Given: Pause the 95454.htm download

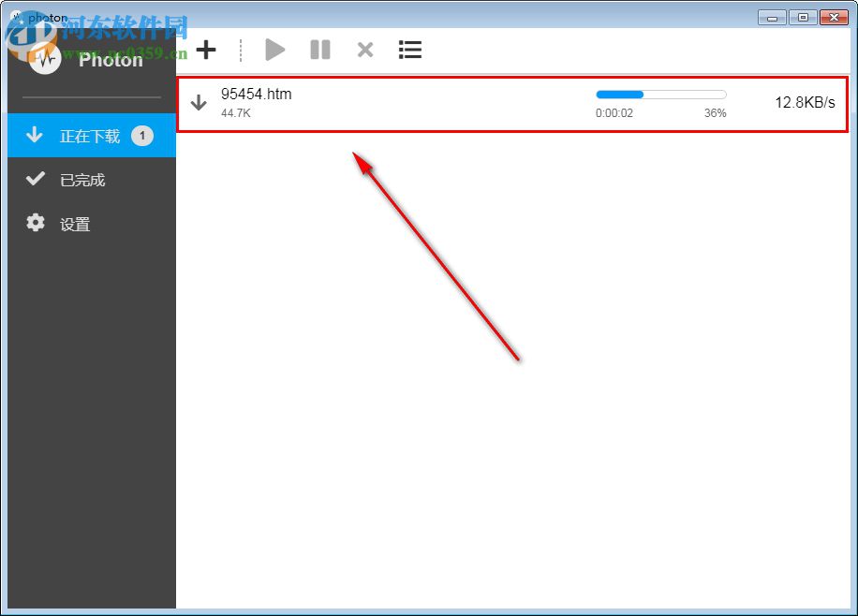Looking at the screenshot, I should [319, 50].
